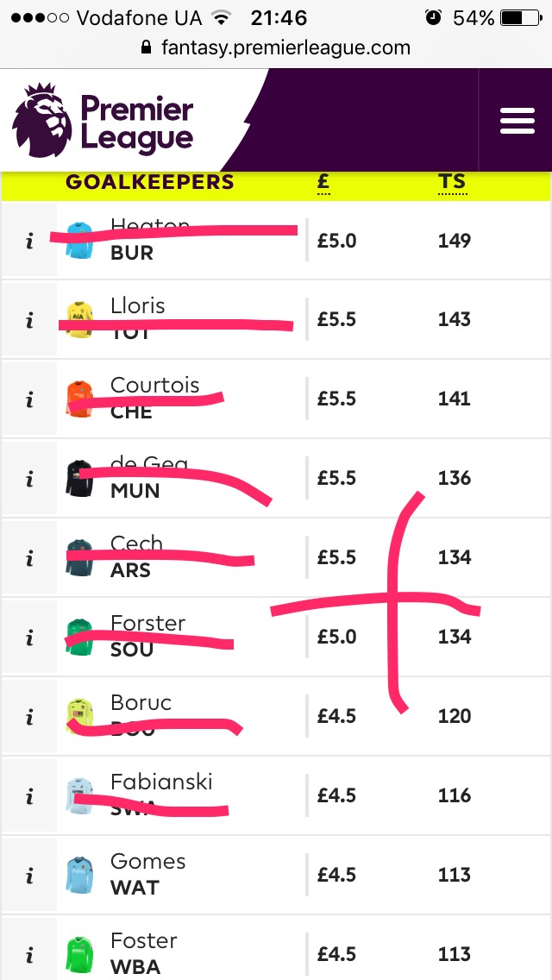552x980 pixels.
Task: Sort goalkeepers by price column header
Action: [x=323, y=182]
